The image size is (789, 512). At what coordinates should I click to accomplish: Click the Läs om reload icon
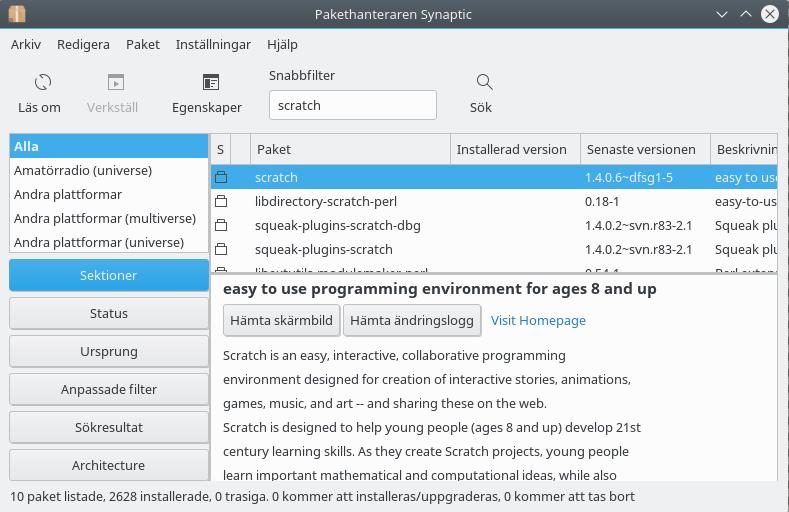pyautogui.click(x=43, y=82)
